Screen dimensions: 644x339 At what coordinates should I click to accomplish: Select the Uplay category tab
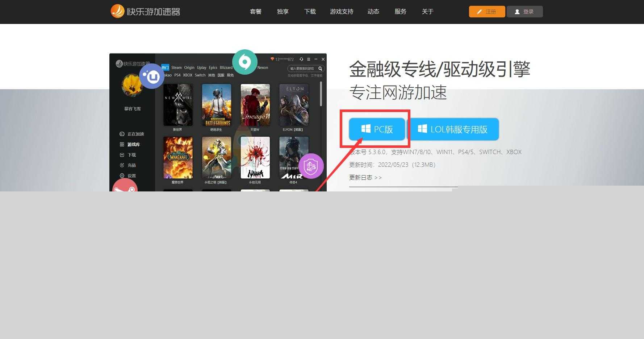[201, 67]
